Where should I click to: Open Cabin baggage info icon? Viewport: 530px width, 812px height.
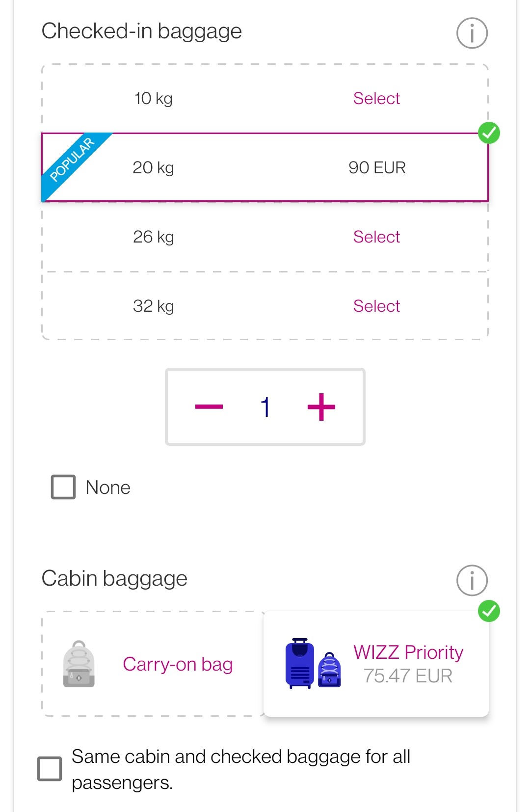472,580
